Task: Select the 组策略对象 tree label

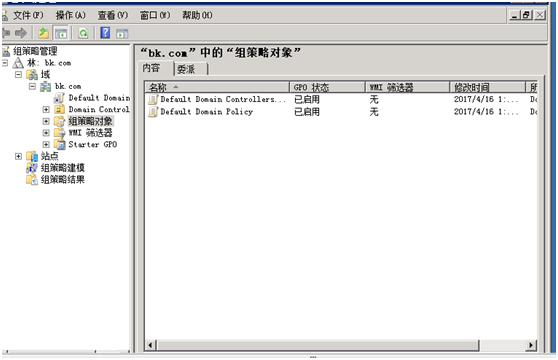Action: click(90, 121)
